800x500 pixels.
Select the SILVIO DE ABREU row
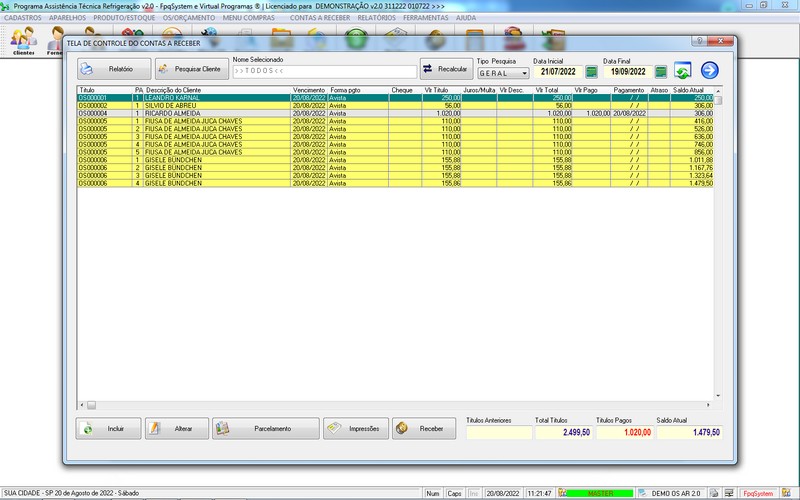click(395, 106)
